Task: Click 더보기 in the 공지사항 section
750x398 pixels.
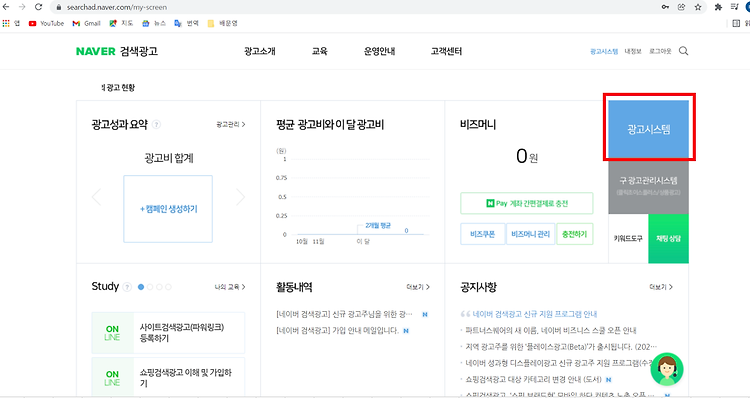Action: [x=661, y=287]
